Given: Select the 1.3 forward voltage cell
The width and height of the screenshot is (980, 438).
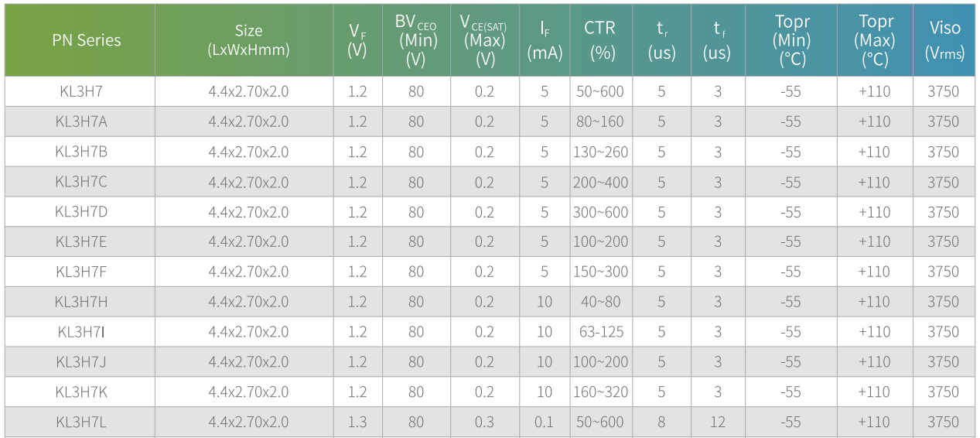Looking at the screenshot, I should (357, 423).
